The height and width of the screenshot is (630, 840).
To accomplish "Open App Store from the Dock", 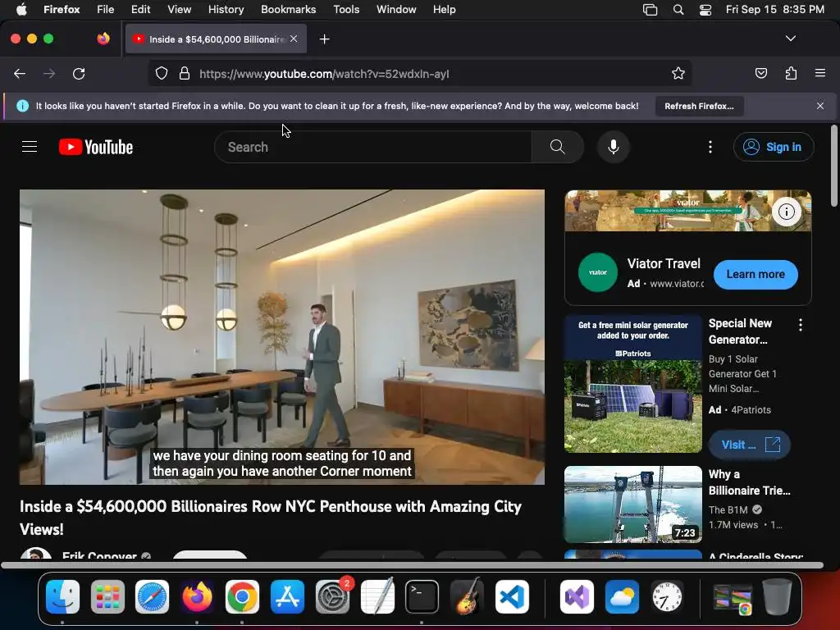I will click(287, 596).
